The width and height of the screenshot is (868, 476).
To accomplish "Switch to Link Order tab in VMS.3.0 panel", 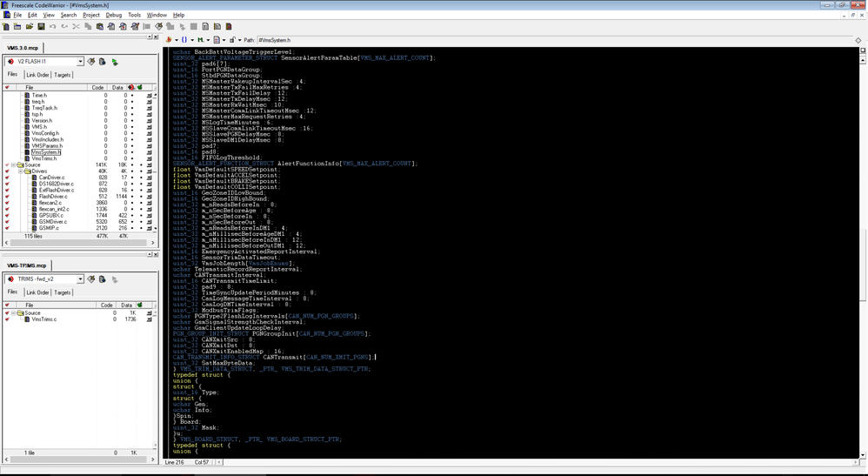I will pyautogui.click(x=38, y=75).
